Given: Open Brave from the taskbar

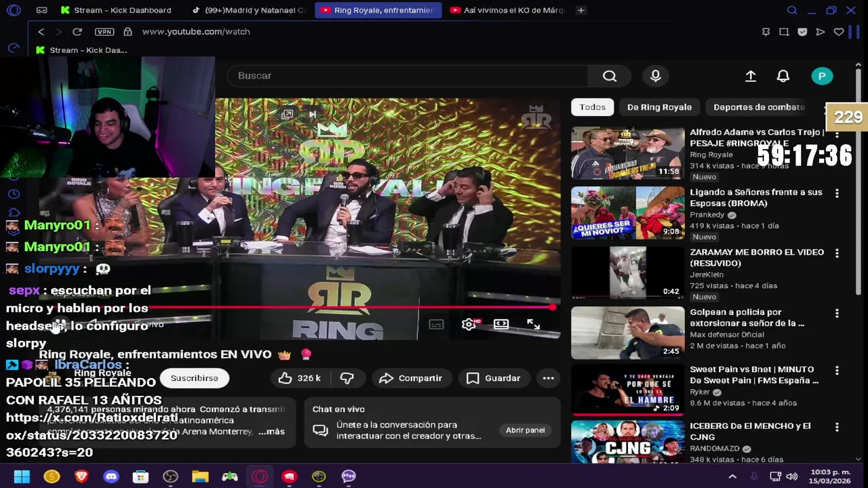Looking at the screenshot, I should tap(81, 476).
